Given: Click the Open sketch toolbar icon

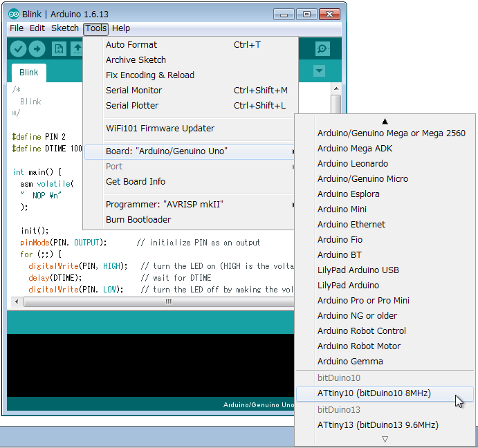Looking at the screenshot, I should pyautogui.click(x=77, y=49).
